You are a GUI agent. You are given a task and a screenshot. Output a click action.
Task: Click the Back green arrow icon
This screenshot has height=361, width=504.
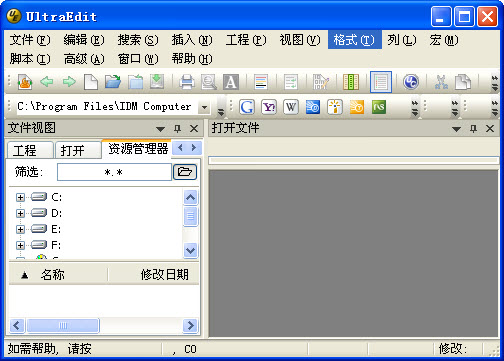coord(47,82)
